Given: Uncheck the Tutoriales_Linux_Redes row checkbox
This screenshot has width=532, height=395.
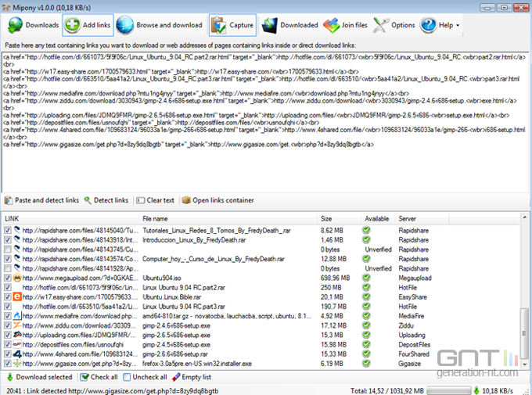Looking at the screenshot, I should coord(8,231).
